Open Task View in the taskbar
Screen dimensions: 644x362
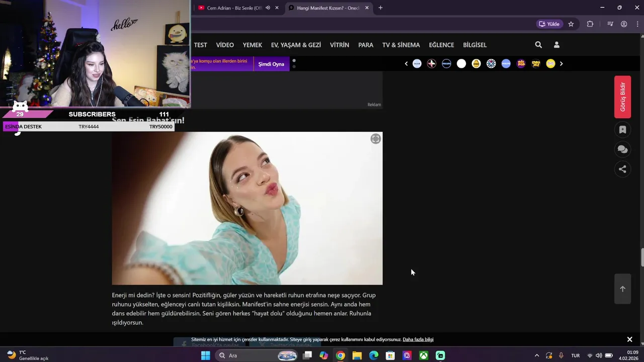(x=307, y=355)
